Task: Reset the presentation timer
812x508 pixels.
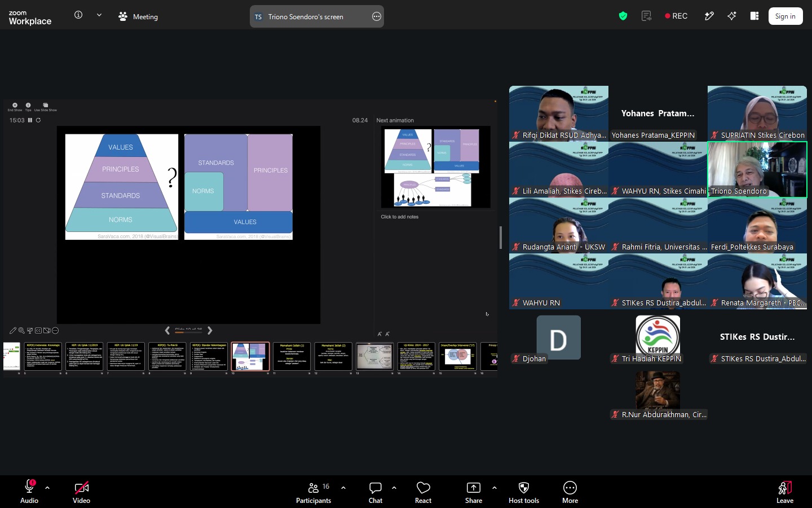Action: click(x=38, y=120)
